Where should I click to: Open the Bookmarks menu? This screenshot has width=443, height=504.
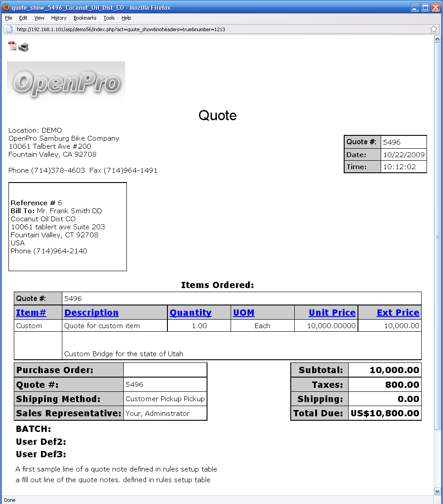(85, 18)
